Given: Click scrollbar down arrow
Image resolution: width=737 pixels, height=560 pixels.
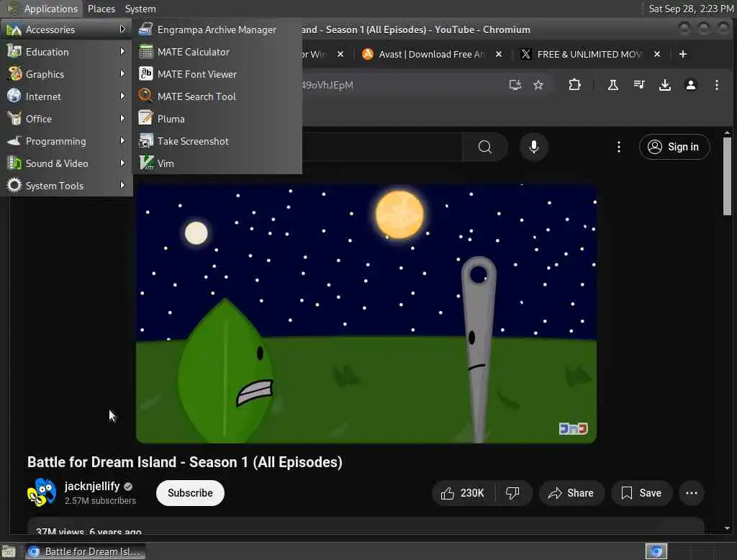Looking at the screenshot, I should [x=727, y=528].
